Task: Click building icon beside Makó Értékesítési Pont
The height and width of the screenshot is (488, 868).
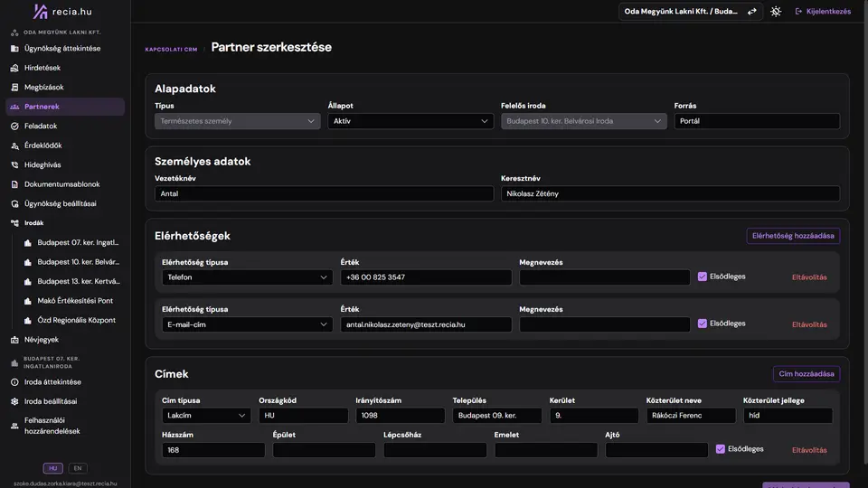Action: (28, 301)
